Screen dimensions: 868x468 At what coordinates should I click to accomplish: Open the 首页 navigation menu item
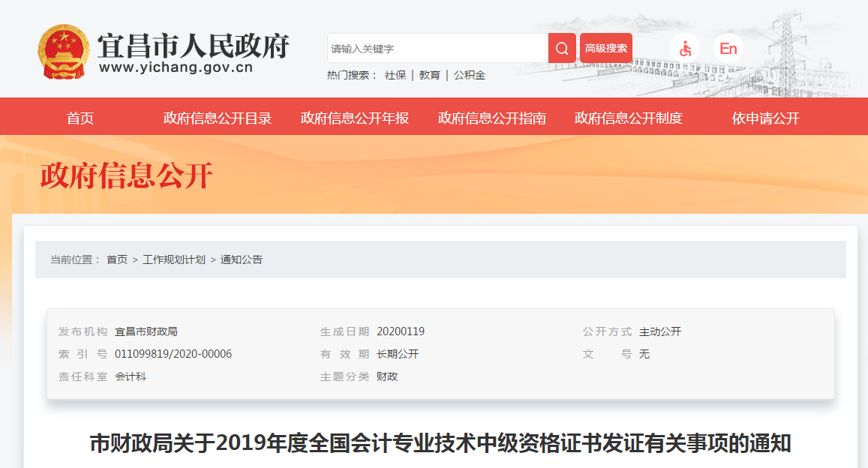83,118
